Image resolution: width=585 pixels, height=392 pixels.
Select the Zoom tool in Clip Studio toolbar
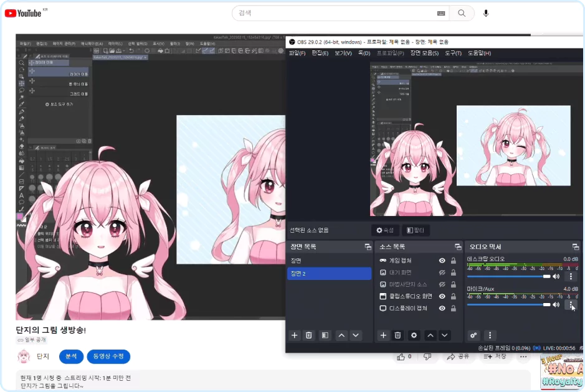22,63
